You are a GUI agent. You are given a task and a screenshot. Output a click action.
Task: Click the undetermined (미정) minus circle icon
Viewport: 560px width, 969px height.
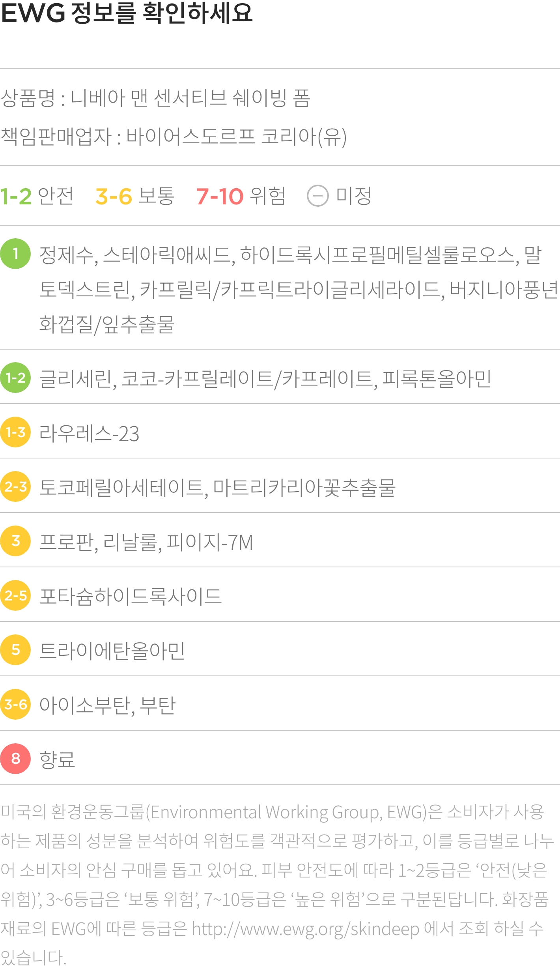[317, 196]
